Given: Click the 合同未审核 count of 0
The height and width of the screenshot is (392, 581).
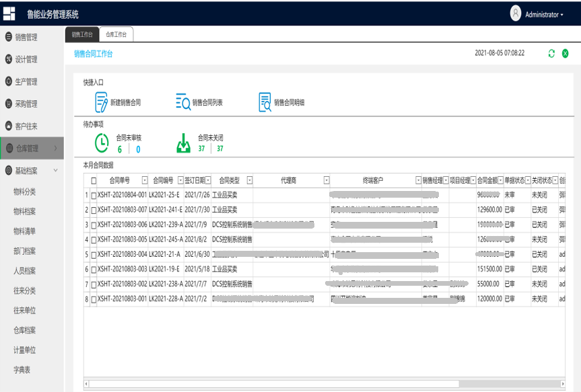Looking at the screenshot, I should [x=138, y=149].
